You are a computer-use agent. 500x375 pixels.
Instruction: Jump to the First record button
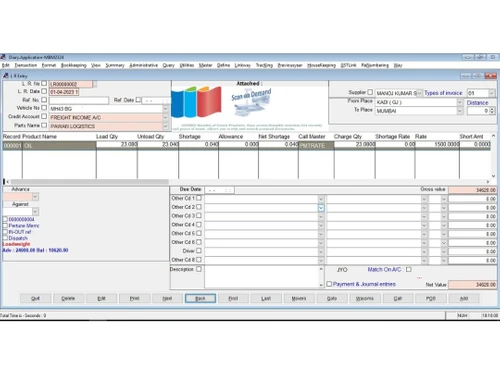click(233, 298)
